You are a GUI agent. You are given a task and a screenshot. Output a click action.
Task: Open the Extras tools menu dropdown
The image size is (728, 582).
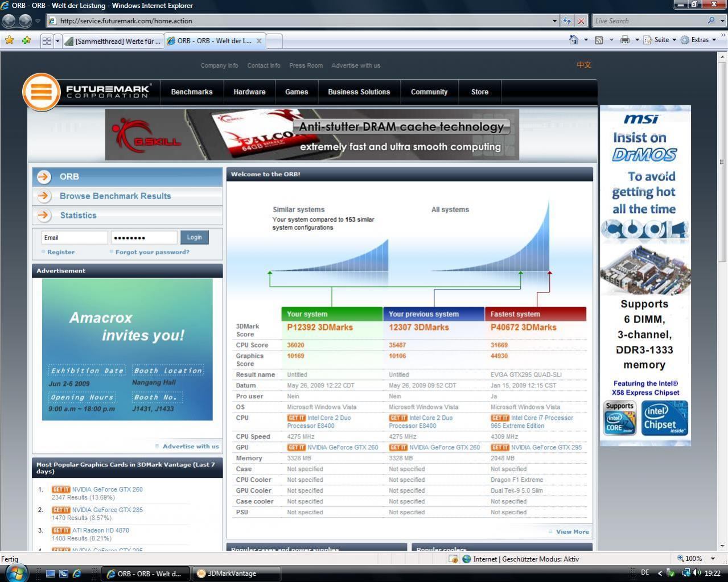(698, 40)
